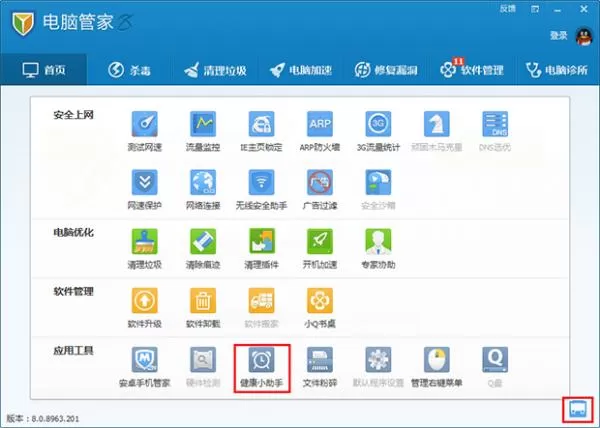Open the 软件管理 tab with badge
Viewport: 600px width, 428px height.
point(472,69)
